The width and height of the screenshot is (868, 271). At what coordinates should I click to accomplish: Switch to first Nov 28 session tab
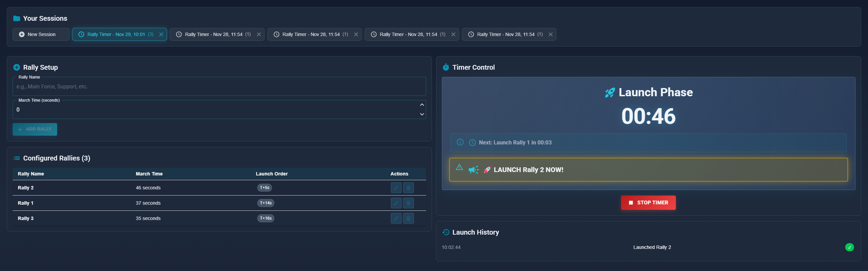coord(214,34)
